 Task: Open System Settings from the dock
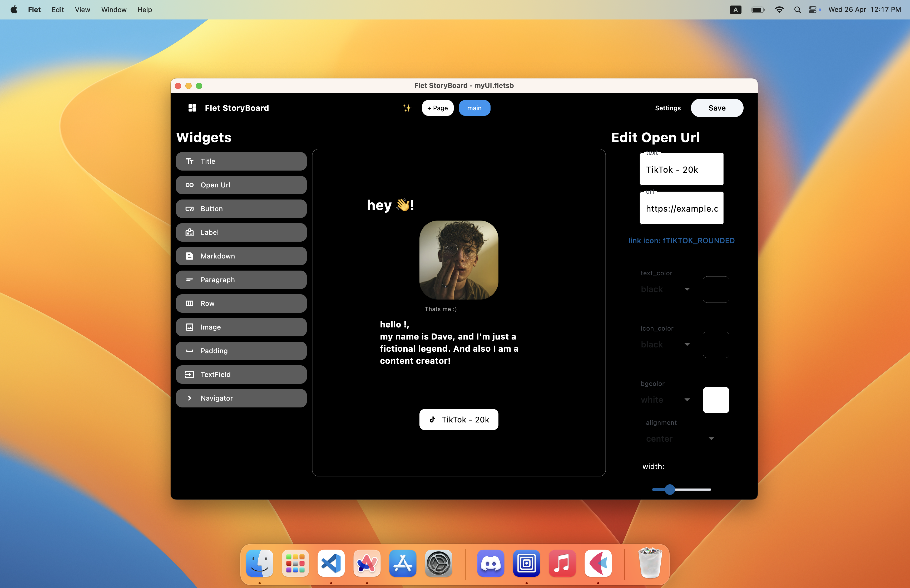coord(438,563)
